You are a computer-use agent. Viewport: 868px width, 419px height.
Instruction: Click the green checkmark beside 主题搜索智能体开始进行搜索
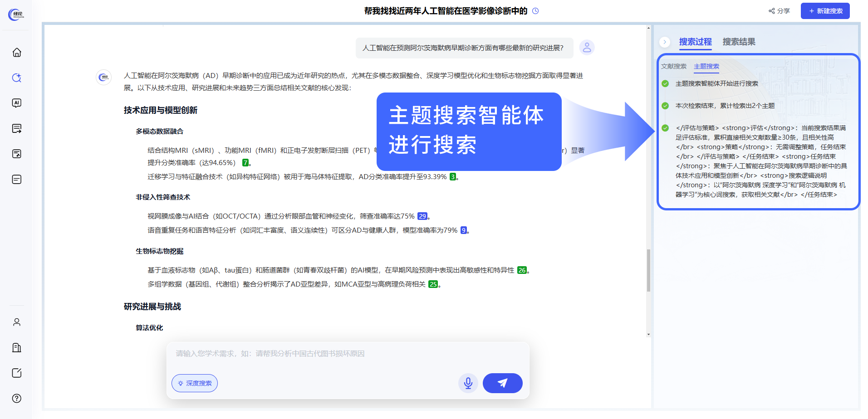665,83
